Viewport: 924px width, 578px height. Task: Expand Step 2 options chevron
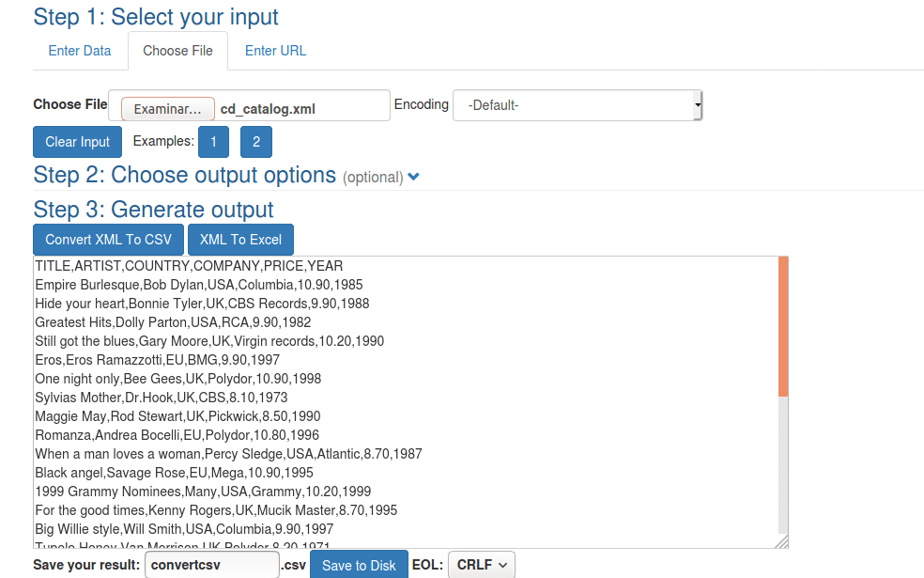[414, 177]
